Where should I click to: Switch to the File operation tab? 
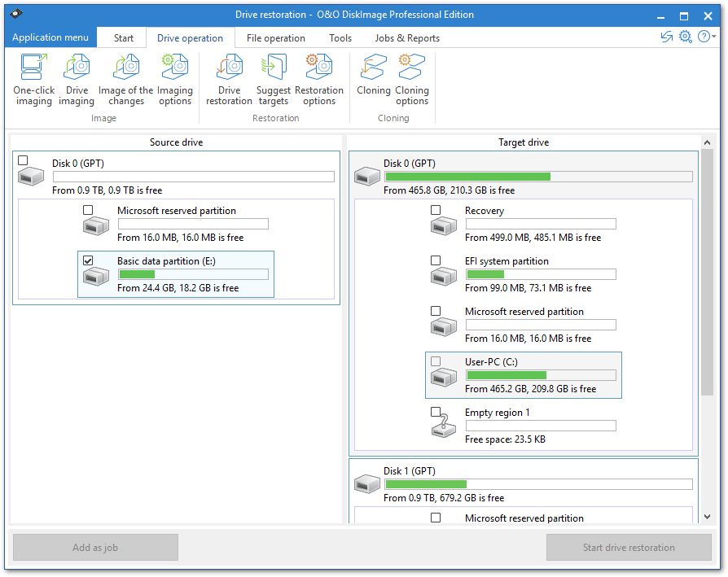276,38
